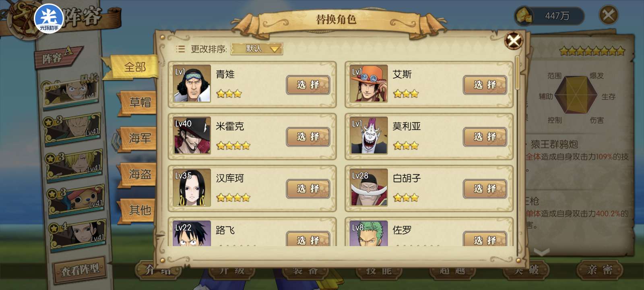
Task: Click 米霍克 character portrait icon
Action: click(192, 135)
